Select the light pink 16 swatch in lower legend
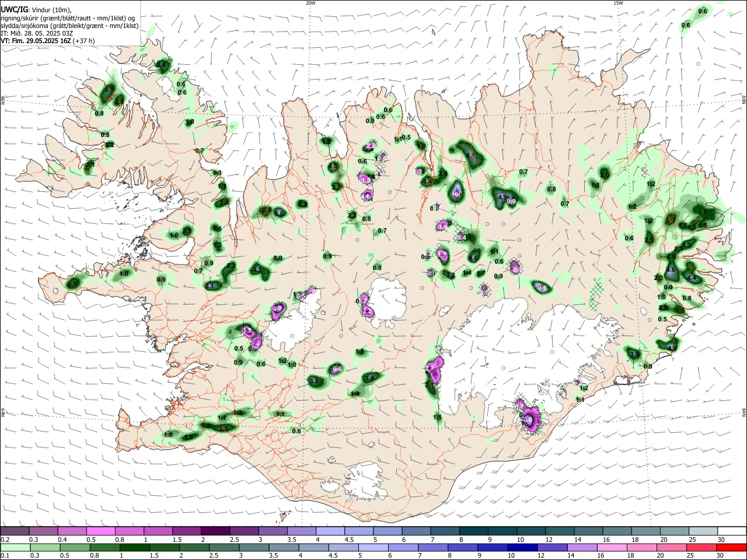 coord(611,547)
